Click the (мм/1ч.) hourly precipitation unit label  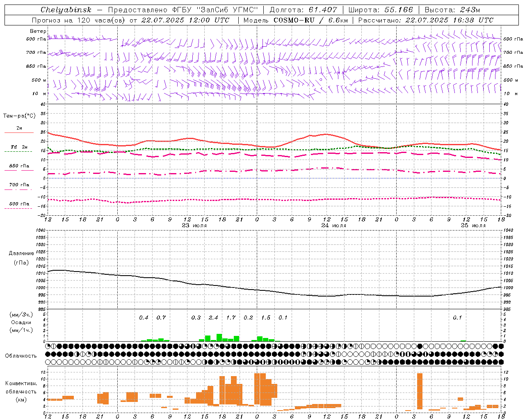pos(21,330)
